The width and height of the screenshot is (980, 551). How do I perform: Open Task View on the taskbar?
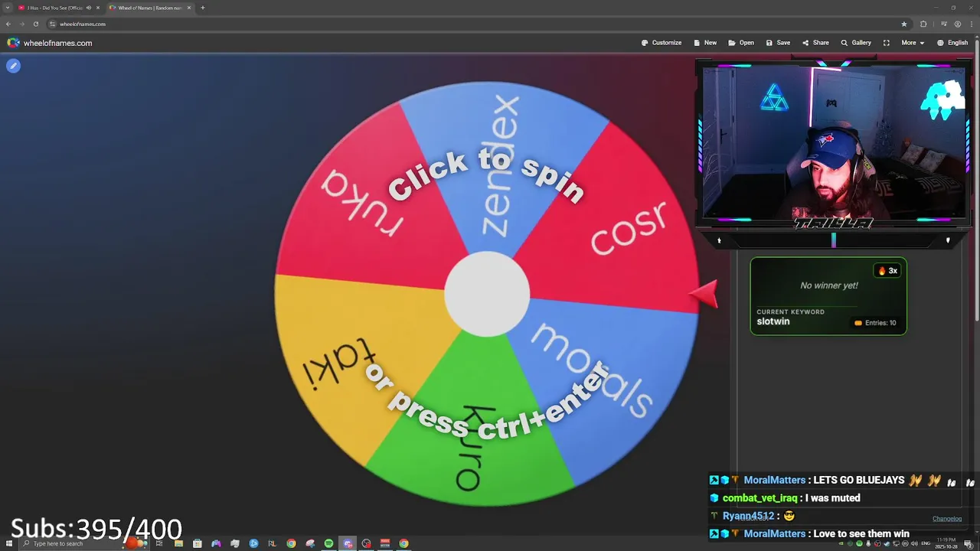(159, 543)
